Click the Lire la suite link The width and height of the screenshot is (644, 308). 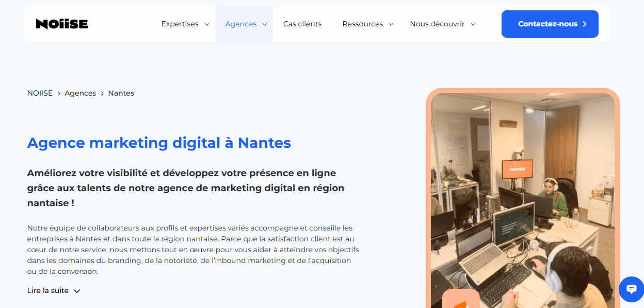click(x=48, y=290)
